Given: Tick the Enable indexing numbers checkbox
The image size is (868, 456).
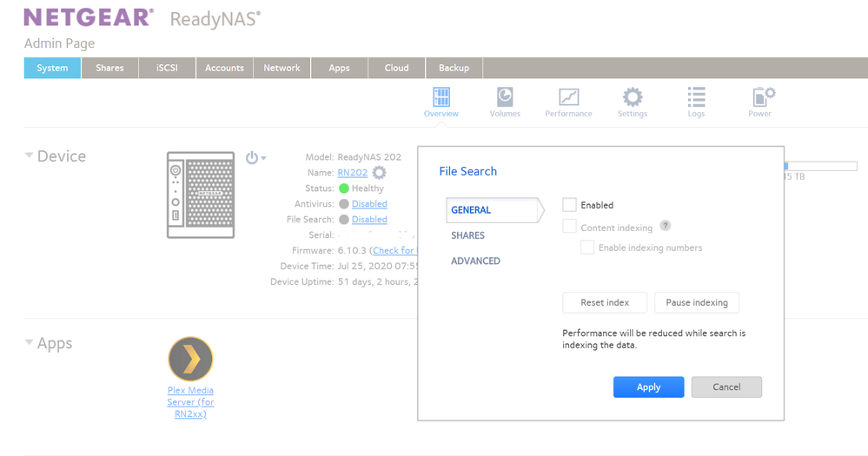Looking at the screenshot, I should (587, 248).
